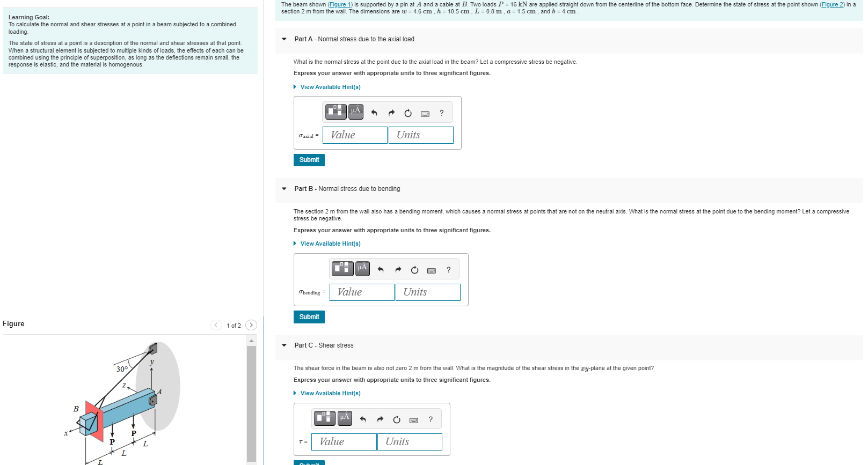
Task: Click the sigma bending Value field
Action: pos(362,292)
